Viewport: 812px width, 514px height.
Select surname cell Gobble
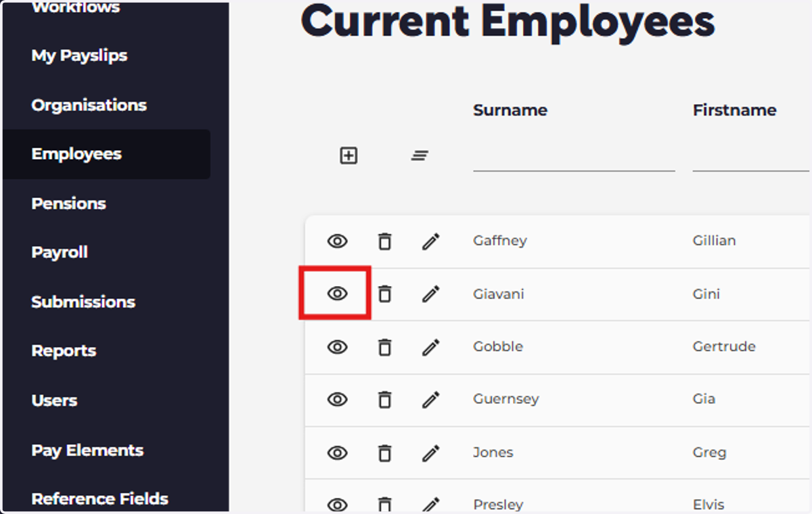pyautogui.click(x=498, y=346)
